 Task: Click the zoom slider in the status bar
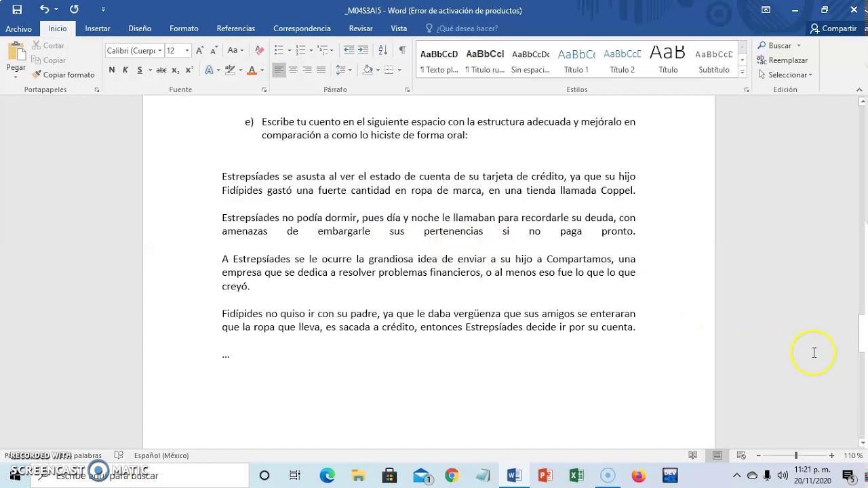[795, 455]
